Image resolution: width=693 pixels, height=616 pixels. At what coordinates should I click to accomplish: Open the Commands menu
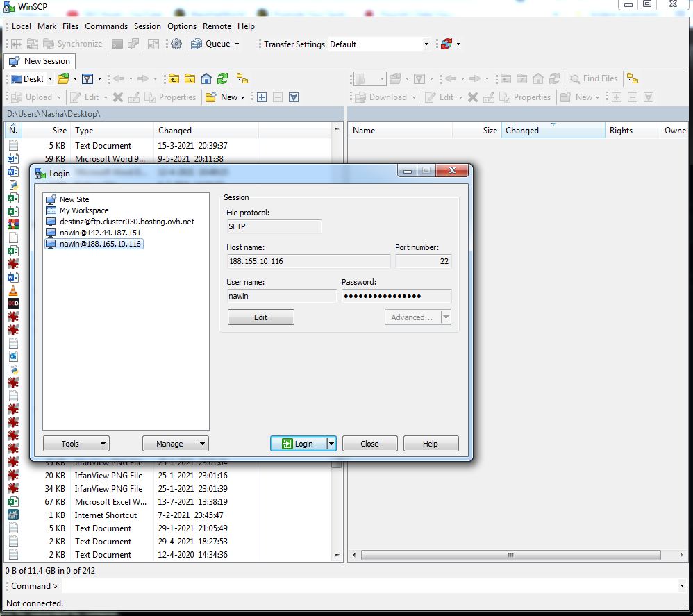coord(106,26)
